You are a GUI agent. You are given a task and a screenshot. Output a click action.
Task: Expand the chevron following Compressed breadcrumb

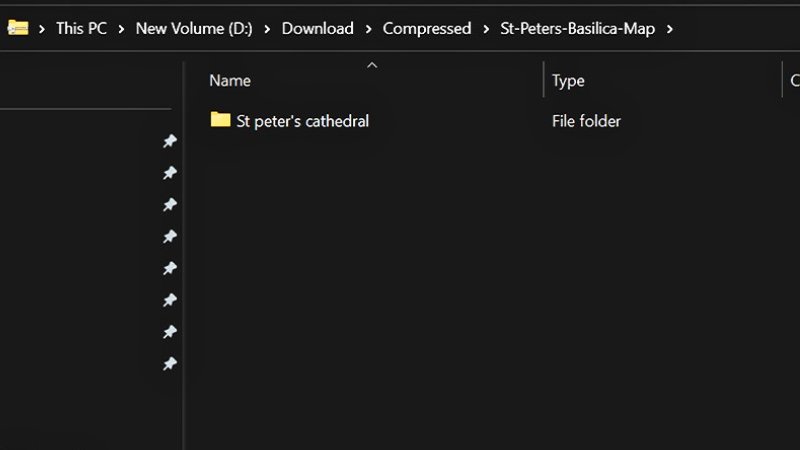tap(485, 28)
